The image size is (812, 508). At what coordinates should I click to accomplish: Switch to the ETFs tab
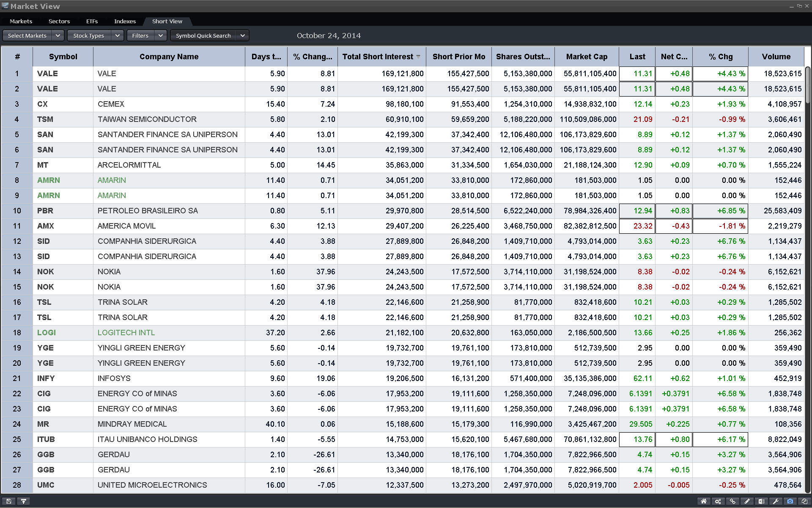(x=92, y=21)
